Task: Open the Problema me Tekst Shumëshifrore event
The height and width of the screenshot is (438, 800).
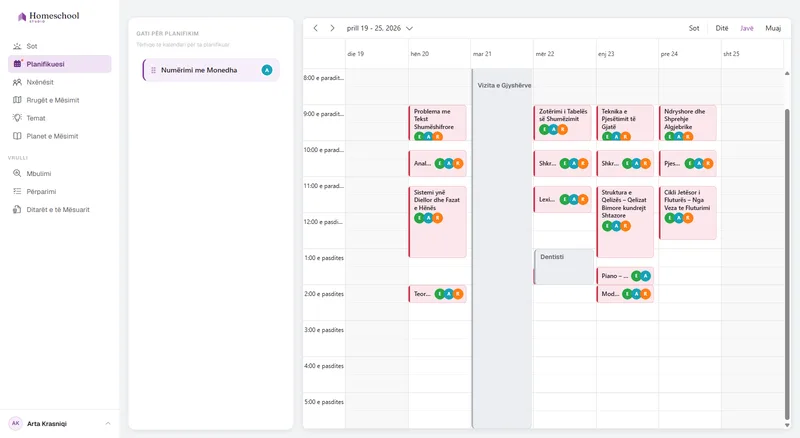Action: pos(437,123)
